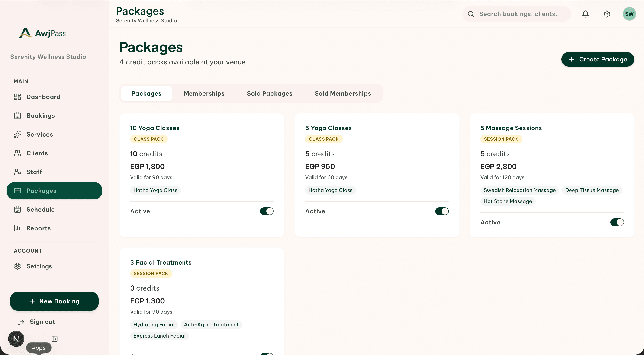Click Hatha Yoga tag on 10 Yoga Classes
Viewport: 644px width, 355px height.
click(155, 190)
